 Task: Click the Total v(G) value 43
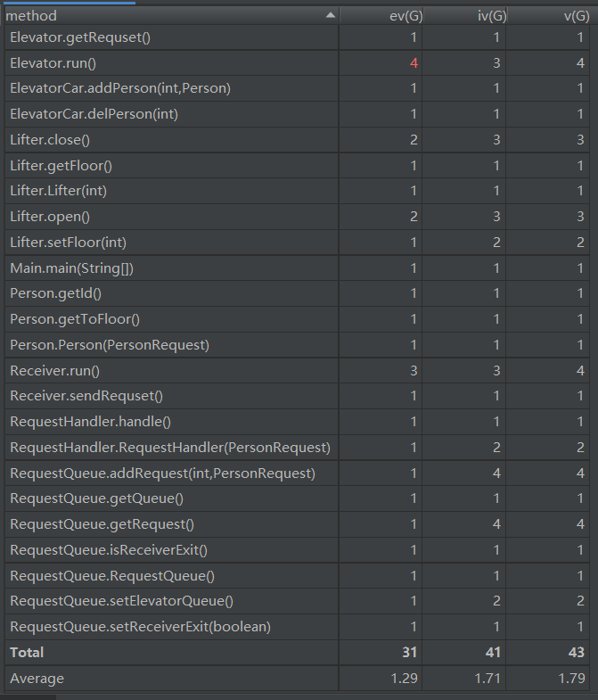577,652
